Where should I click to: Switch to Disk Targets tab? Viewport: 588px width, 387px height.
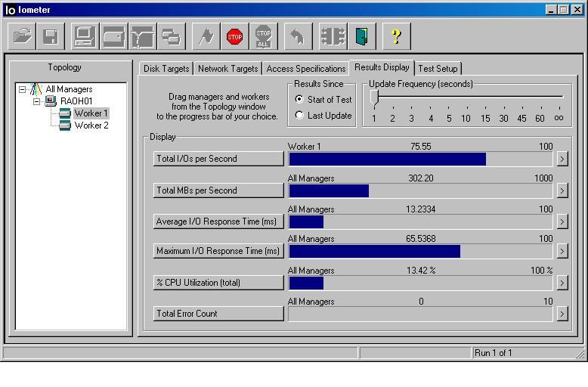click(x=166, y=69)
